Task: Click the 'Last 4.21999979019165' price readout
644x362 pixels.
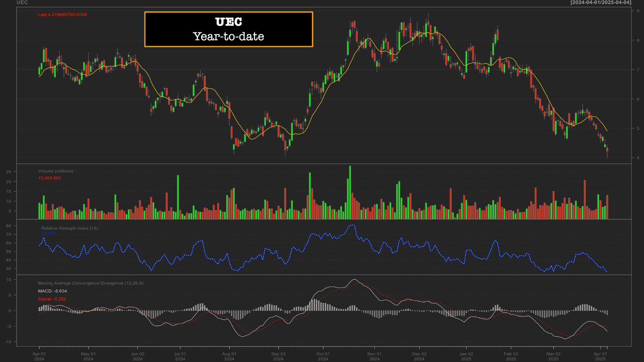Action: tap(62, 15)
